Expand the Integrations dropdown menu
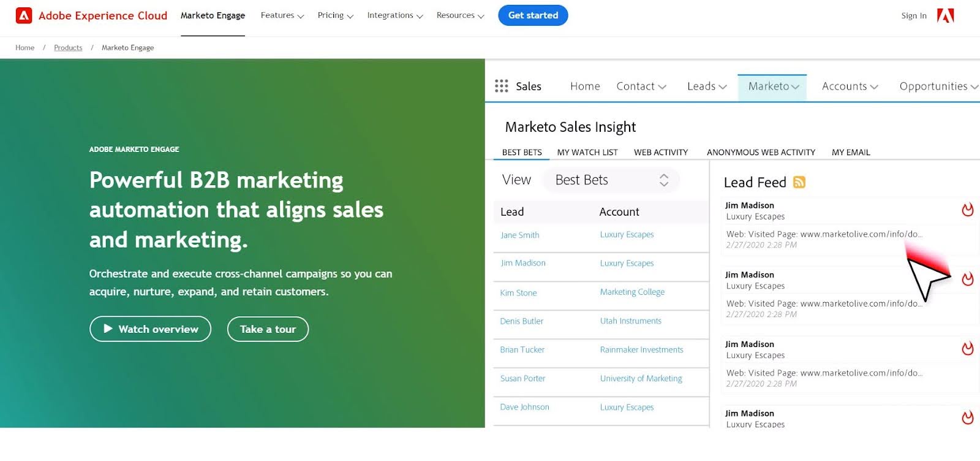The height and width of the screenshot is (461, 980). (x=395, y=15)
